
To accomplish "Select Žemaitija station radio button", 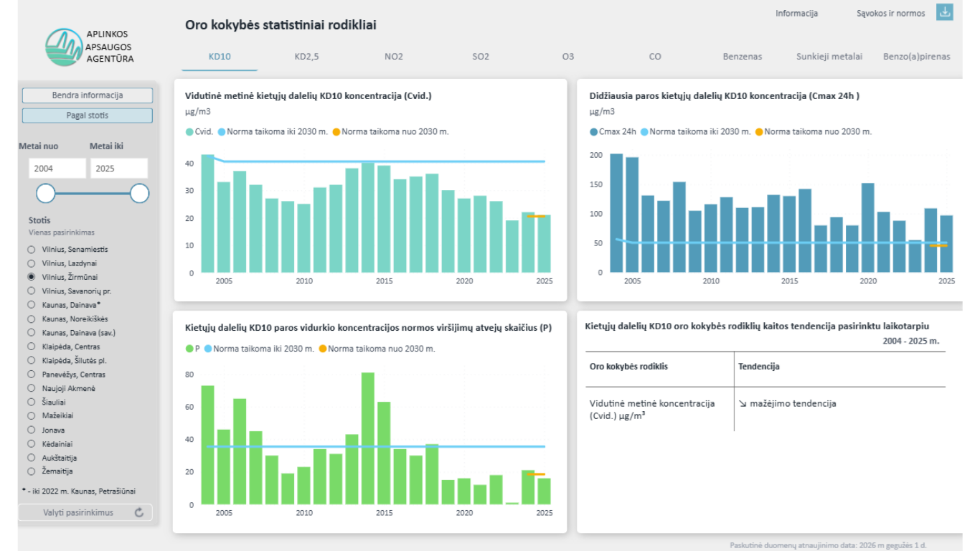I will [31, 471].
